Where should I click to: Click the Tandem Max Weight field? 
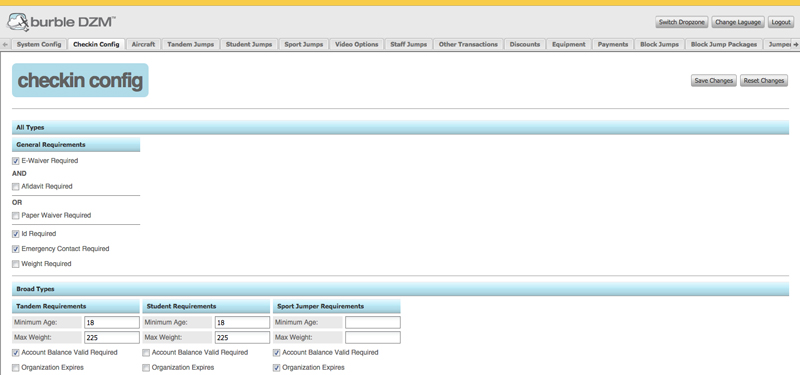tap(112, 338)
